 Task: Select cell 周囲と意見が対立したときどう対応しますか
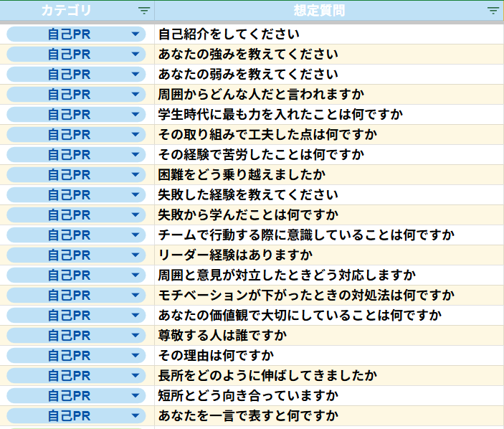tap(329, 275)
